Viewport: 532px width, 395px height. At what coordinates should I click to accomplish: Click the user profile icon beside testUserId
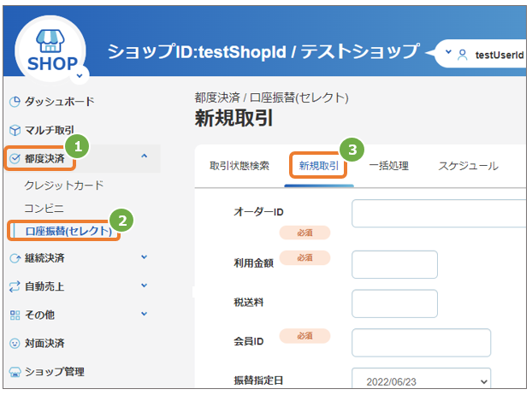463,55
